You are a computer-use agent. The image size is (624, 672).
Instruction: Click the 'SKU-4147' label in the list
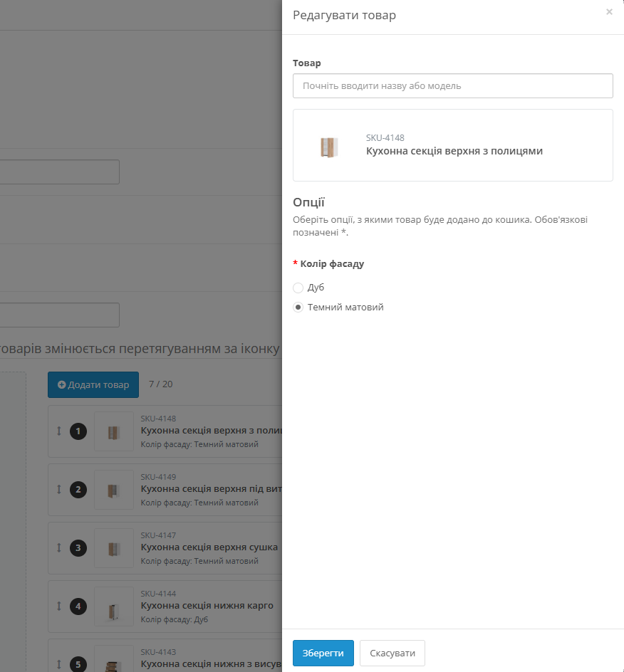point(158,535)
